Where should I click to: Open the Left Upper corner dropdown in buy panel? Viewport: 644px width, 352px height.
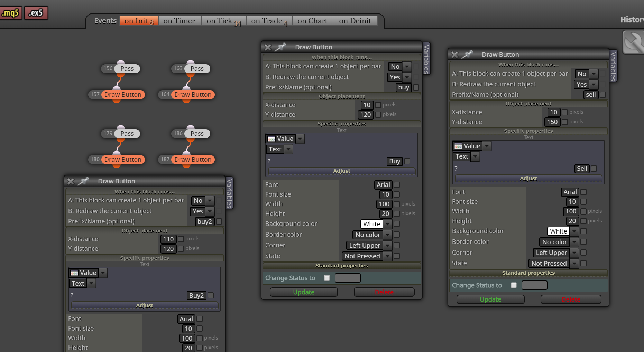(x=369, y=246)
